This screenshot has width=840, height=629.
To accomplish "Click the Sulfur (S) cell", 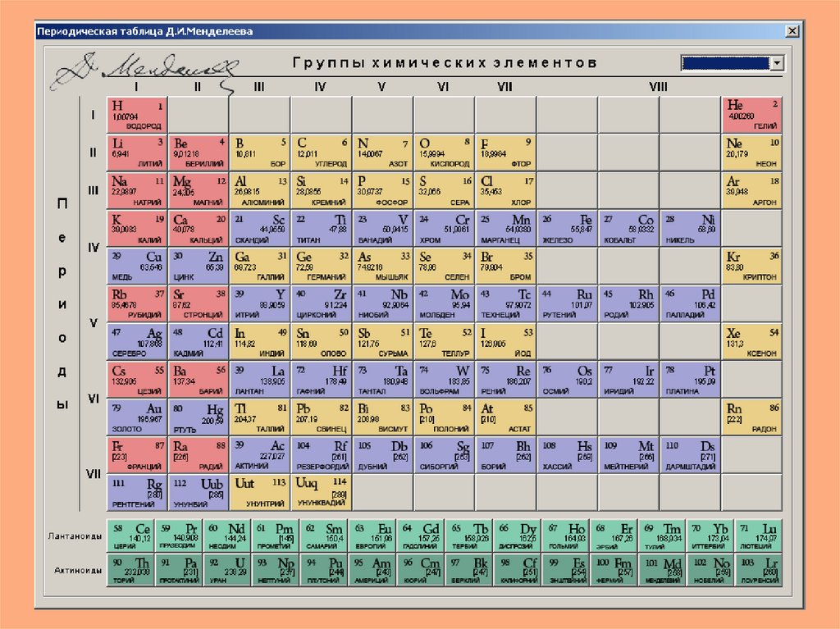I will pos(445,191).
